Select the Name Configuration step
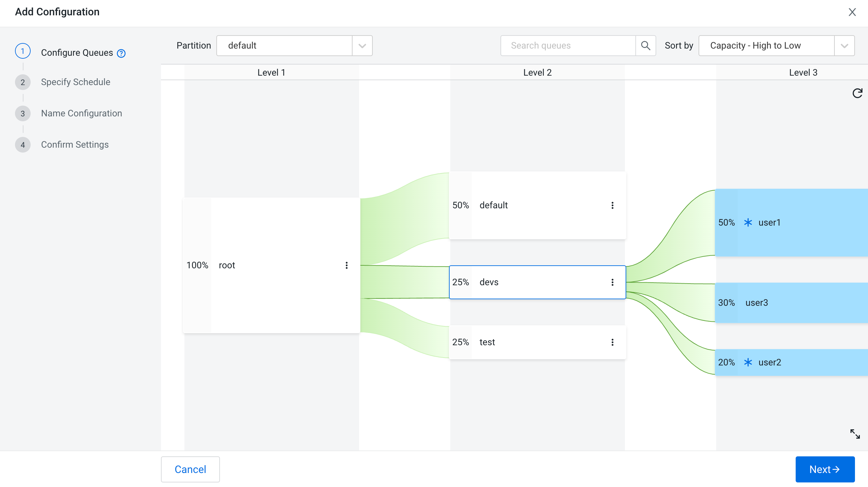This screenshot has height=487, width=868. [x=81, y=113]
